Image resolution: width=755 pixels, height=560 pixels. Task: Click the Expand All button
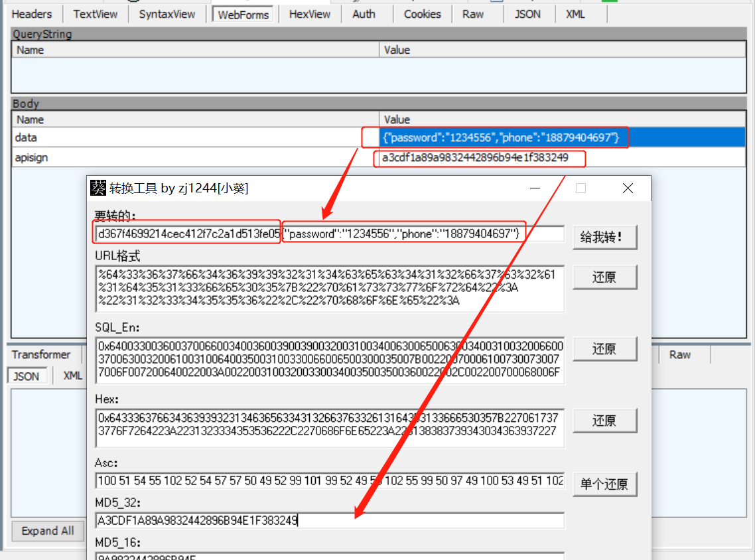(48, 531)
